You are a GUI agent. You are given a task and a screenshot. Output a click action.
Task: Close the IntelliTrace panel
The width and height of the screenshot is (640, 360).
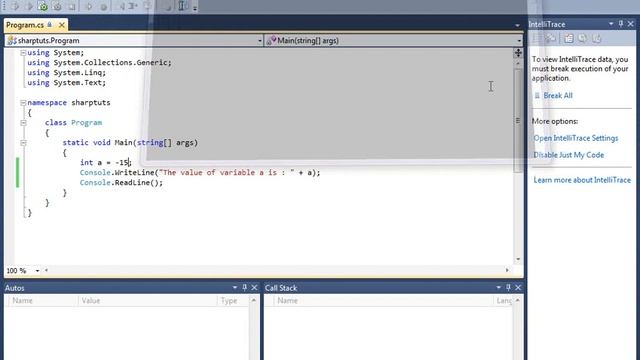coord(631,24)
